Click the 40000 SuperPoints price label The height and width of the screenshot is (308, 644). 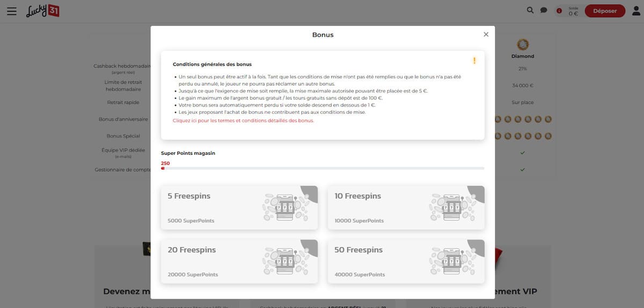click(x=360, y=274)
